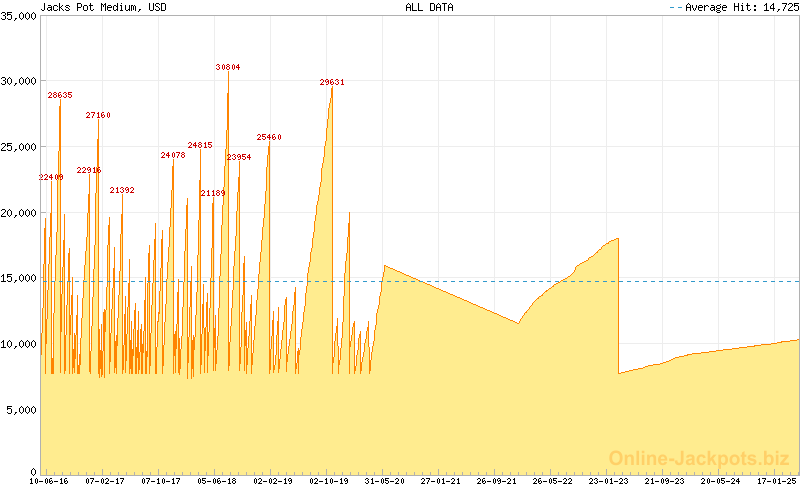The image size is (800, 490).
Task: Click the 17-01-25 date axis label
Action: [x=776, y=481]
